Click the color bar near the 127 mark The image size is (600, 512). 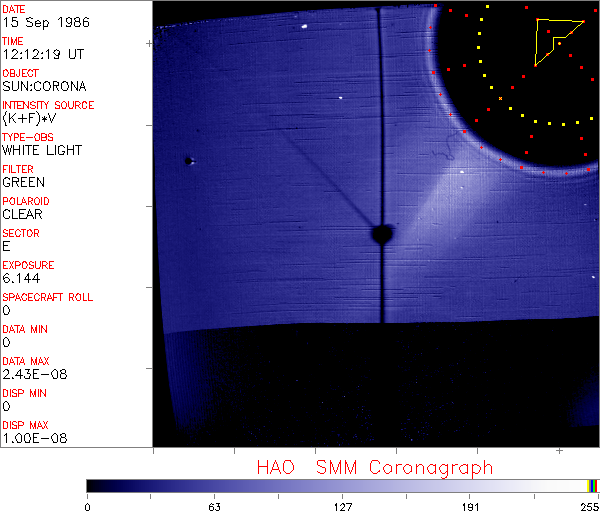pos(343,486)
